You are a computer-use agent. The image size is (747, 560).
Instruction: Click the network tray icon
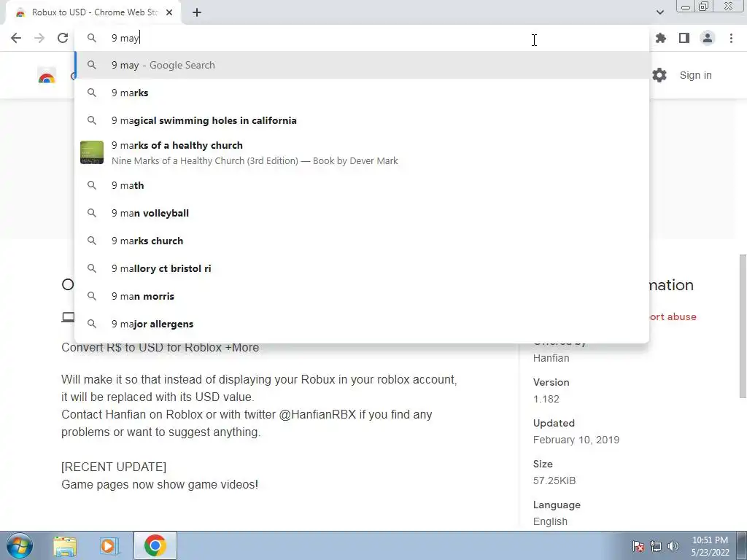click(656, 546)
